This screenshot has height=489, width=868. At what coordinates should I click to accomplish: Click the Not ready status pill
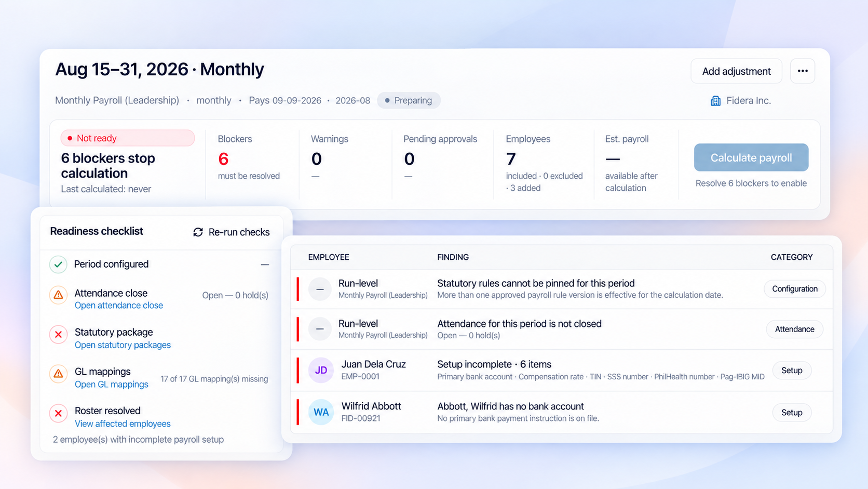pos(128,138)
